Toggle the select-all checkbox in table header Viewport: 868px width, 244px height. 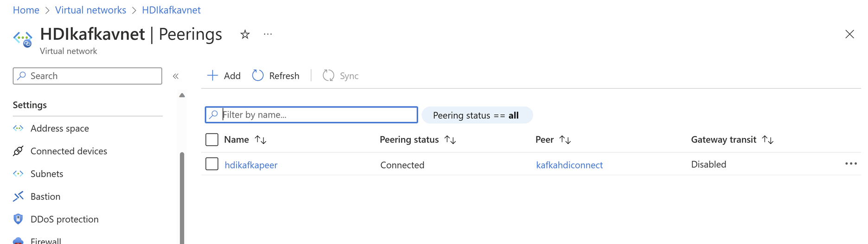[212, 139]
